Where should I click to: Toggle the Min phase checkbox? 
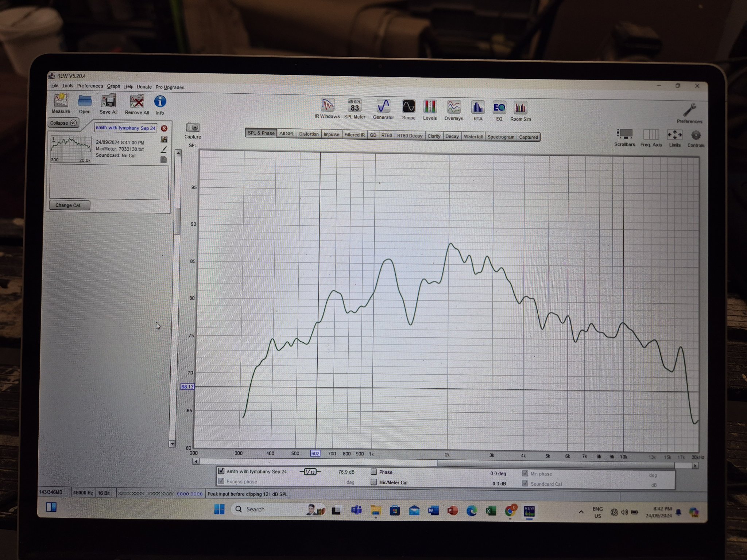coord(525,473)
